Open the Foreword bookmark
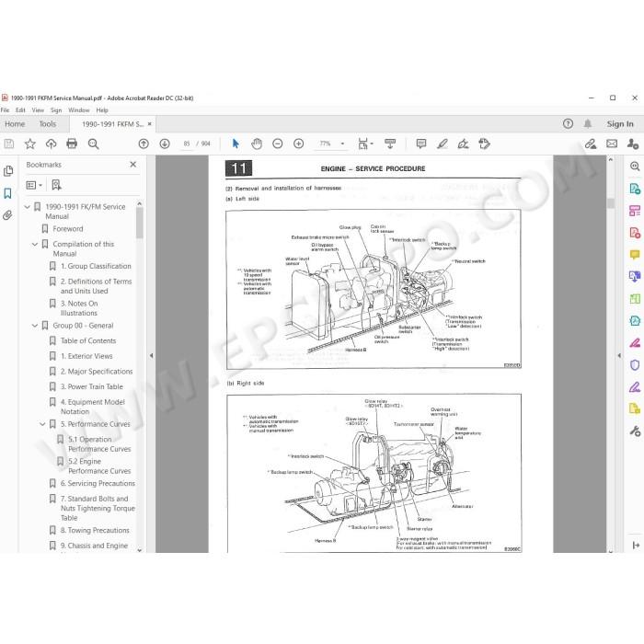This screenshot has height=644, width=644. pos(68,229)
